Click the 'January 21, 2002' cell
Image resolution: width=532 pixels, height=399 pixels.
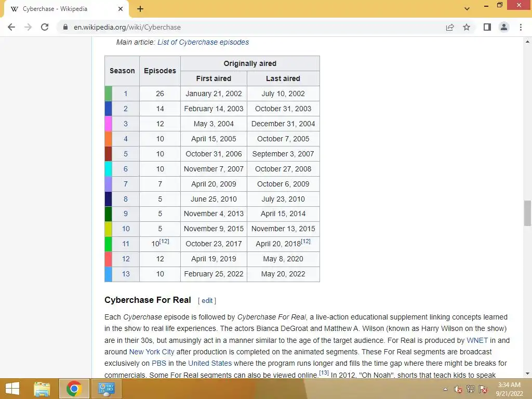[x=214, y=94]
